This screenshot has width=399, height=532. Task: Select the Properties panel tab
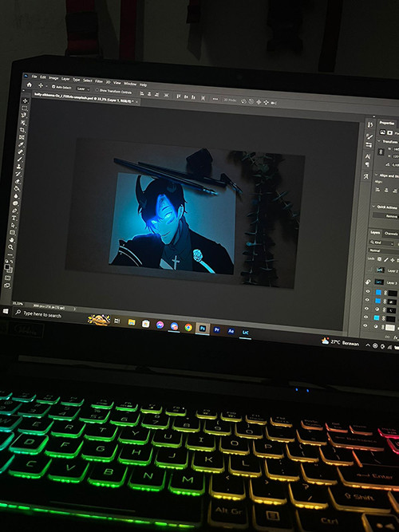pyautogui.click(x=387, y=123)
